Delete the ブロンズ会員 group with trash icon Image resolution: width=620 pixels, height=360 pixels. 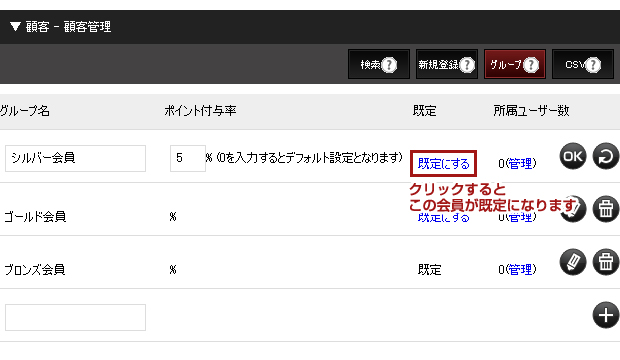click(x=606, y=262)
